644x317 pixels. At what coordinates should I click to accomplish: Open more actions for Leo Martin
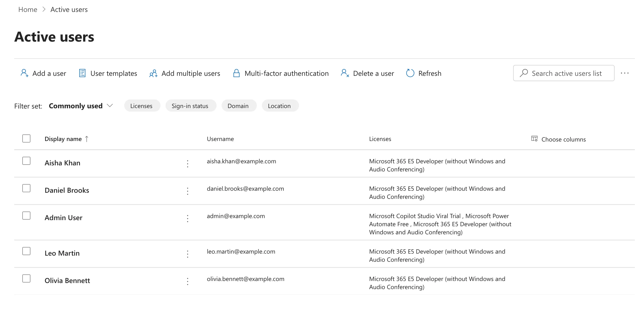pos(188,254)
